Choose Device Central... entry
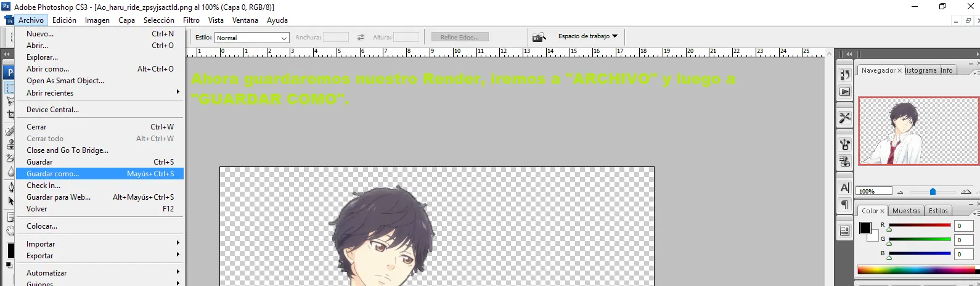980x286 pixels. tap(99, 110)
